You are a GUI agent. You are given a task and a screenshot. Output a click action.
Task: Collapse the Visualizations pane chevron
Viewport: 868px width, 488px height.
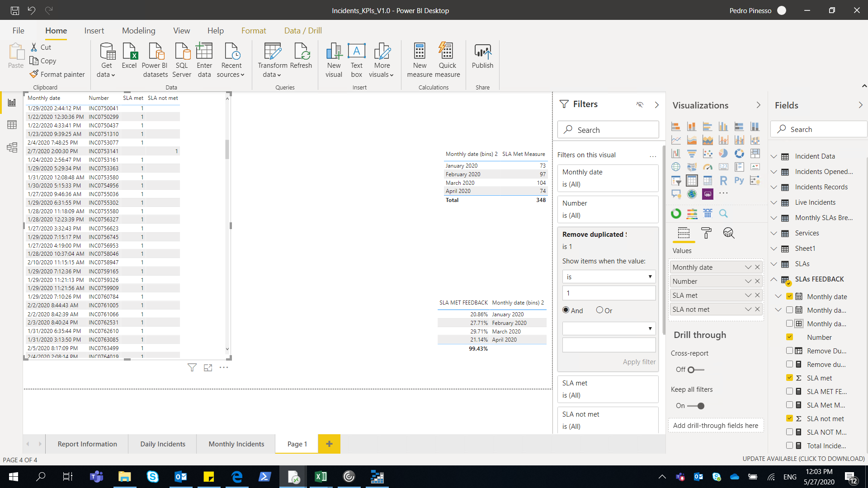[x=758, y=105]
